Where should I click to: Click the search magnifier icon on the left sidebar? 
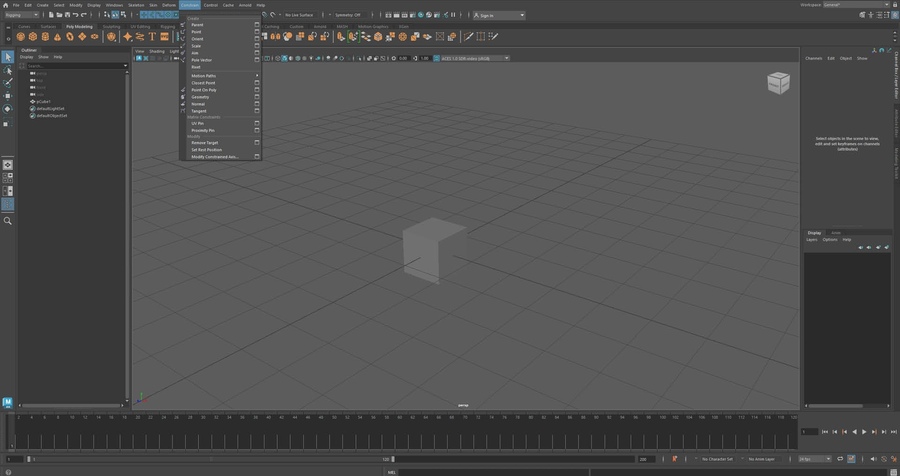coord(7,220)
